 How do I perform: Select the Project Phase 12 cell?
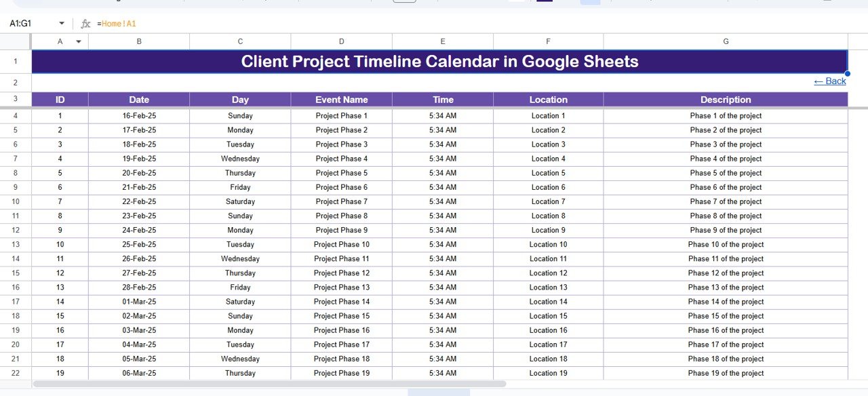pos(341,273)
